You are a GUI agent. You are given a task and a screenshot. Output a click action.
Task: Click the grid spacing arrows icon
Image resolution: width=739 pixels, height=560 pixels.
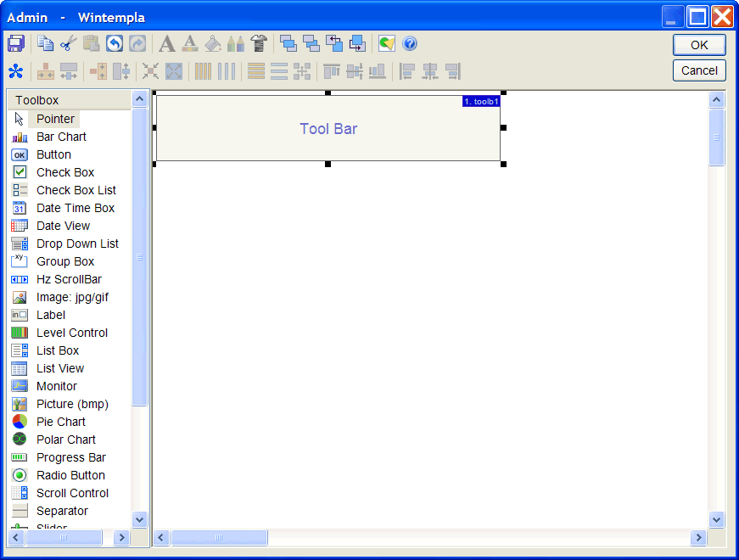302,71
